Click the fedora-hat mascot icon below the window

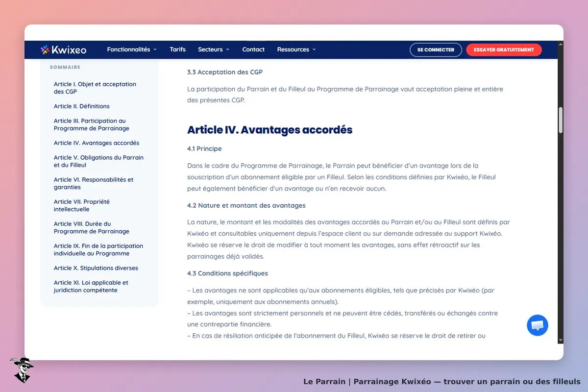(22, 370)
